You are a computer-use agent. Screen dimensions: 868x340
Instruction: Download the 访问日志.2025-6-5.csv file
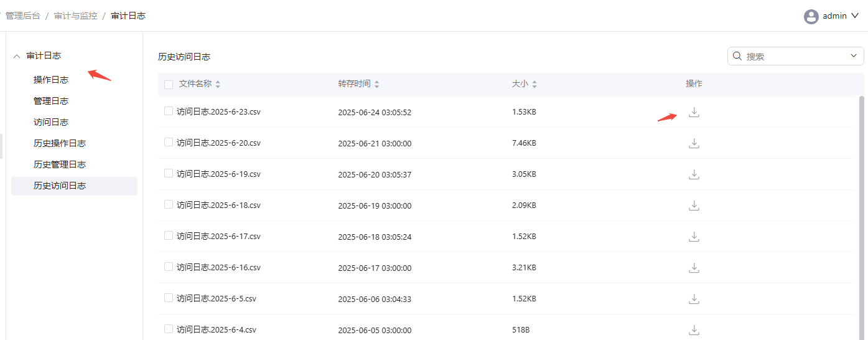tap(694, 299)
